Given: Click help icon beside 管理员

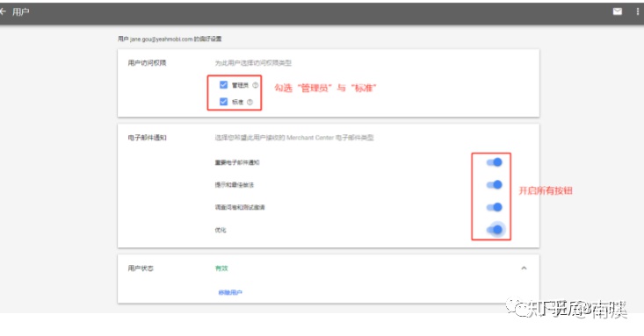Looking at the screenshot, I should pyautogui.click(x=255, y=85).
